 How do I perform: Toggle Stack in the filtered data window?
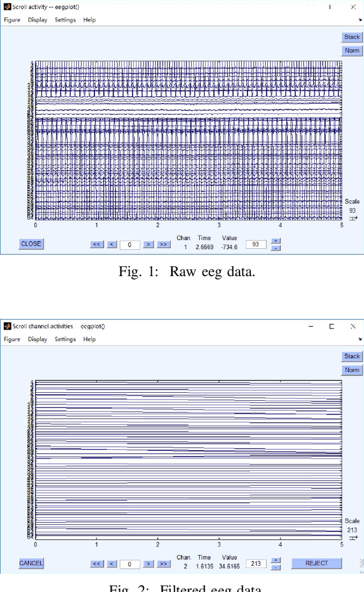pos(352,356)
